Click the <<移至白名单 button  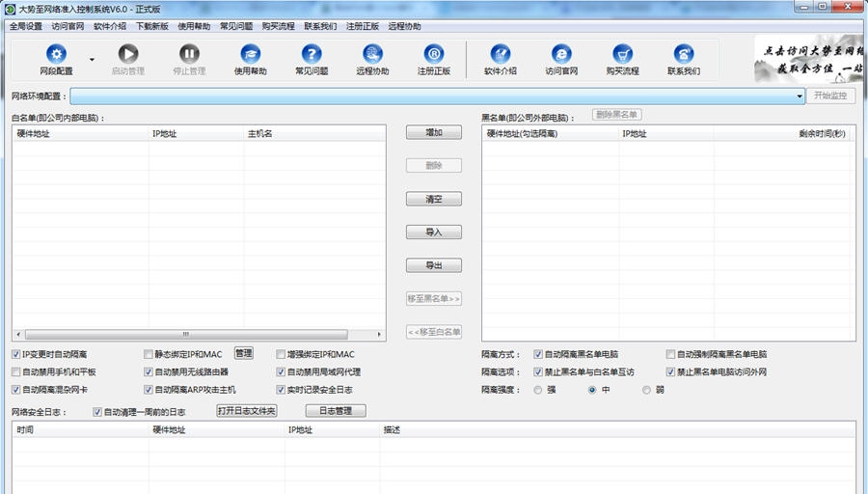[434, 332]
